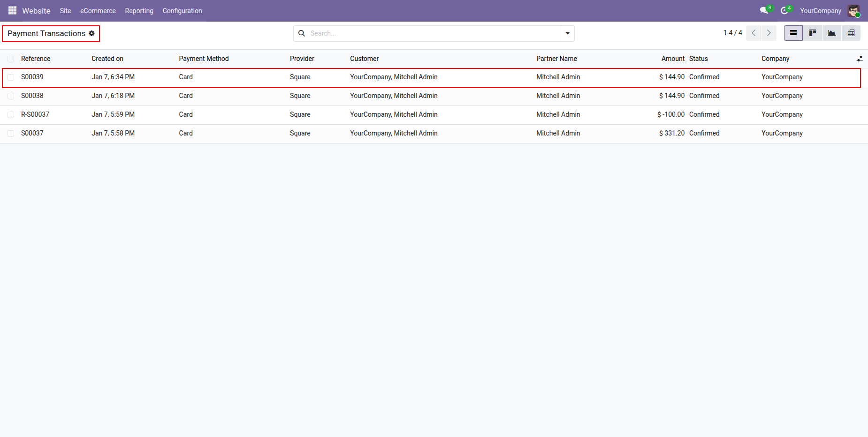
Task: Go to next page of records
Action: [x=769, y=33]
